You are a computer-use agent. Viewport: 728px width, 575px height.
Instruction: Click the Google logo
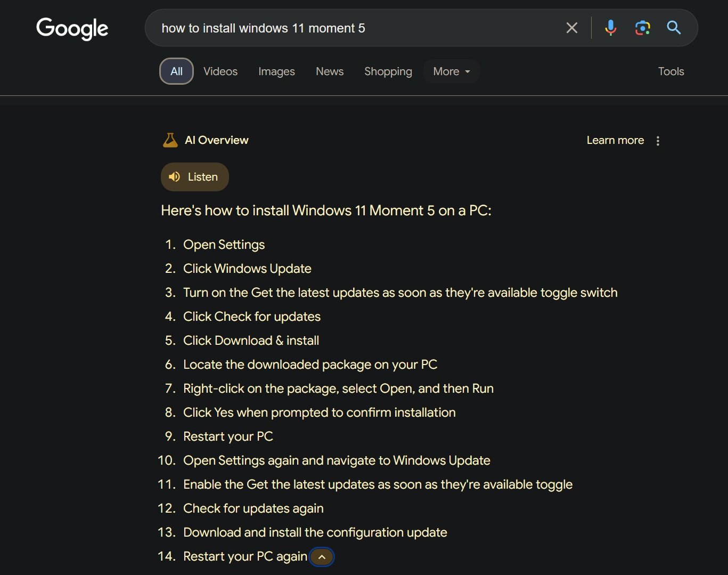coord(72,28)
